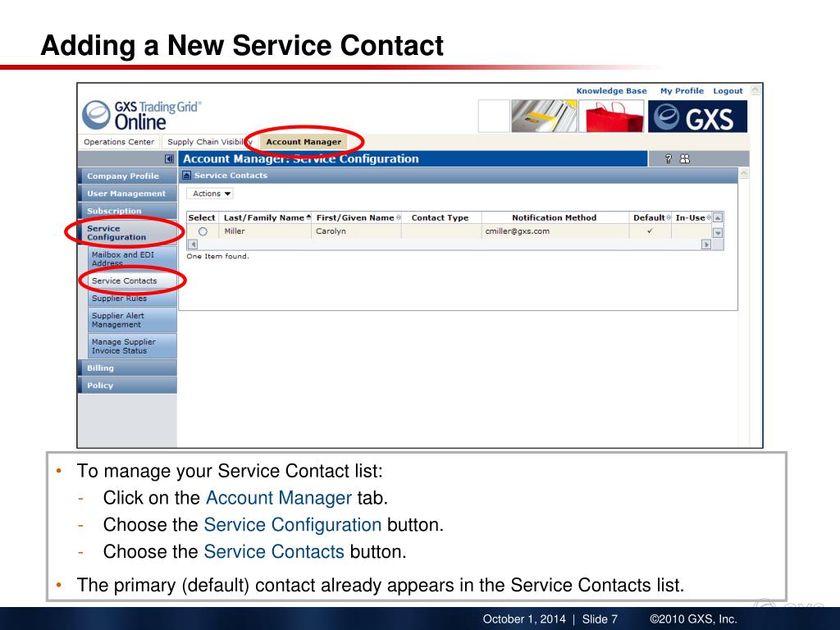Click the table scroll right arrow

(706, 244)
